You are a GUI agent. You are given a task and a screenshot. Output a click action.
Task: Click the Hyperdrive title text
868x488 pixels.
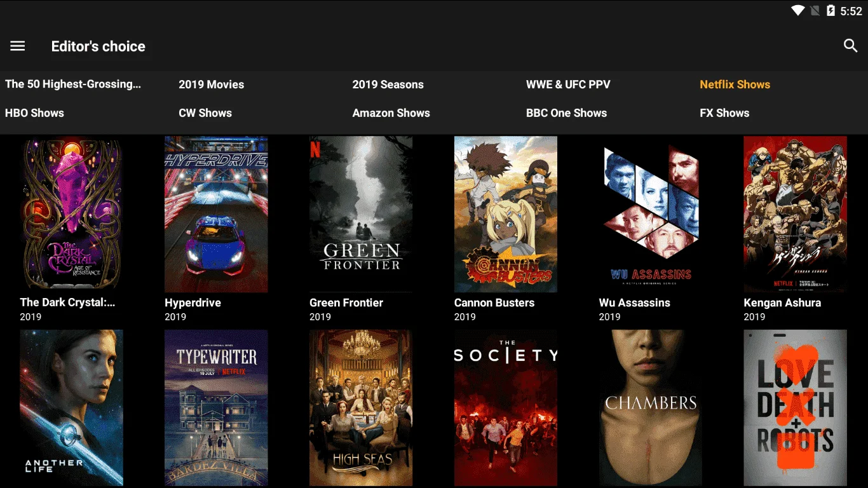pos(193,302)
